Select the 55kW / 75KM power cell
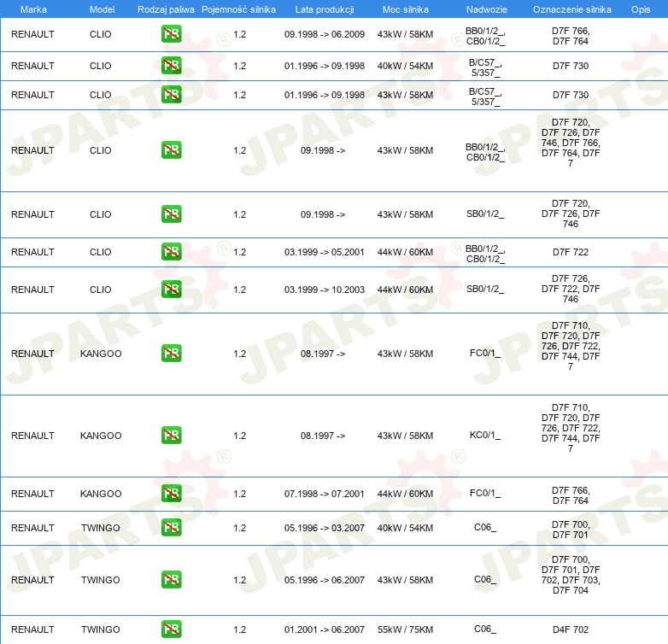 click(x=405, y=629)
